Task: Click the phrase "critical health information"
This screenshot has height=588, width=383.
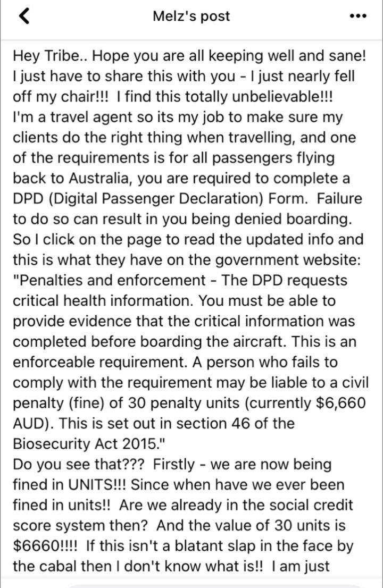Action: click(x=103, y=301)
